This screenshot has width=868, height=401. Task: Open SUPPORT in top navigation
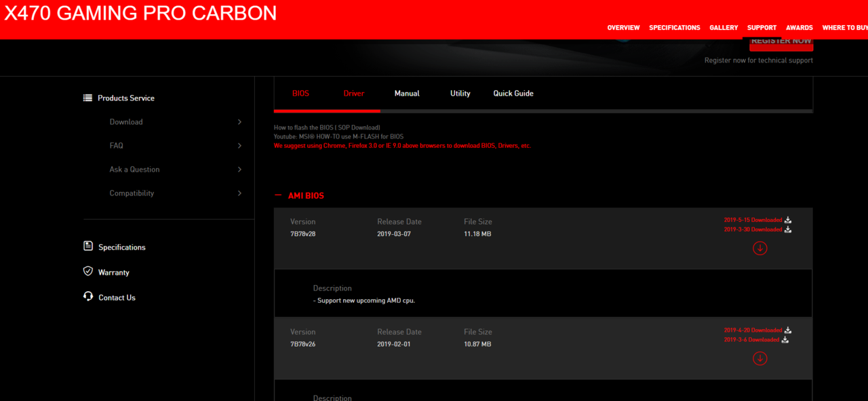tap(762, 28)
